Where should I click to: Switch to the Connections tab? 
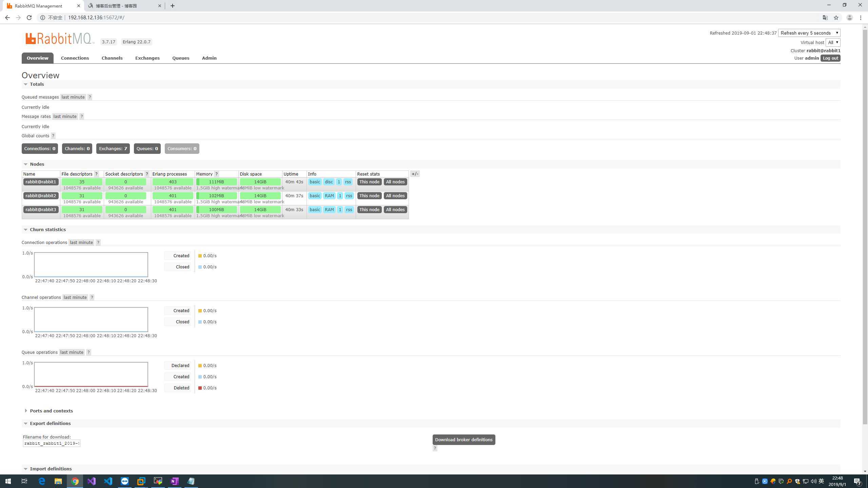pos(75,58)
